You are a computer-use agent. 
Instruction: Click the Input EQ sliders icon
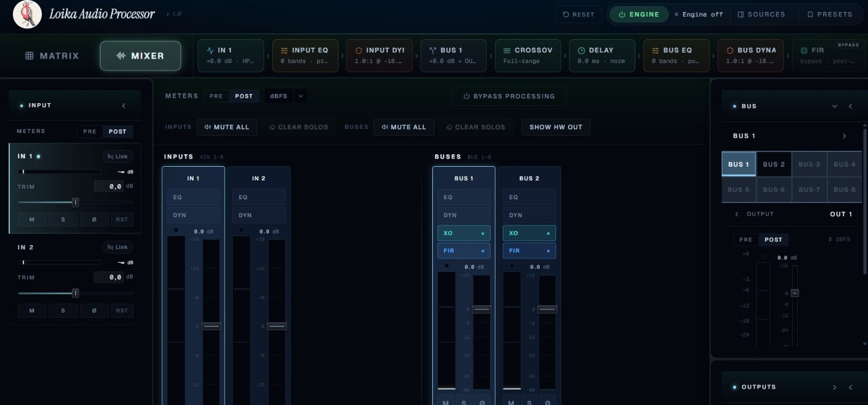pyautogui.click(x=284, y=50)
